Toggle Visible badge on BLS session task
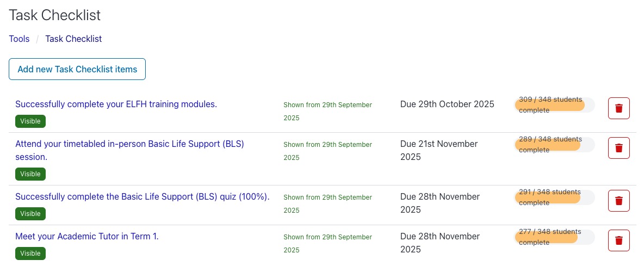This screenshot has height=272, width=644. (30, 174)
